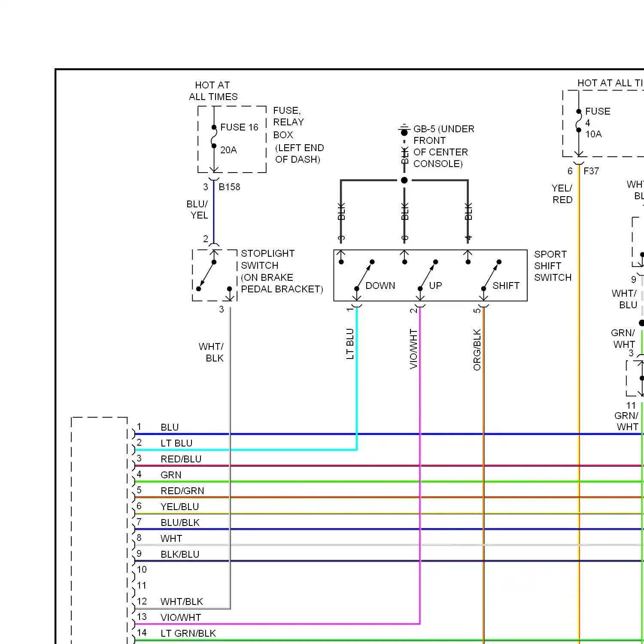The width and height of the screenshot is (644, 644).
Task: Click pin 1 BLU wire label
Action: [170, 427]
